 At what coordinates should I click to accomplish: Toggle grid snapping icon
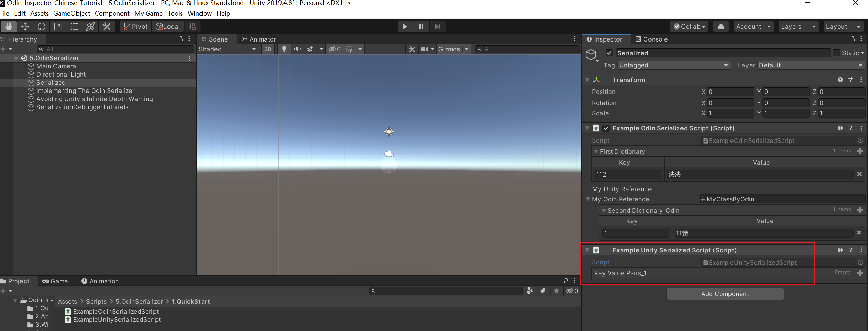tap(193, 27)
